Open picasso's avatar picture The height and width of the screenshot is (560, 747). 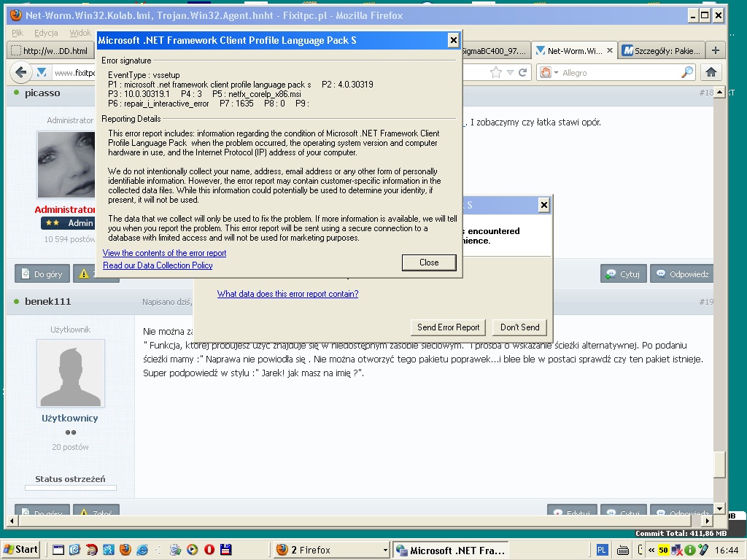pos(66,165)
